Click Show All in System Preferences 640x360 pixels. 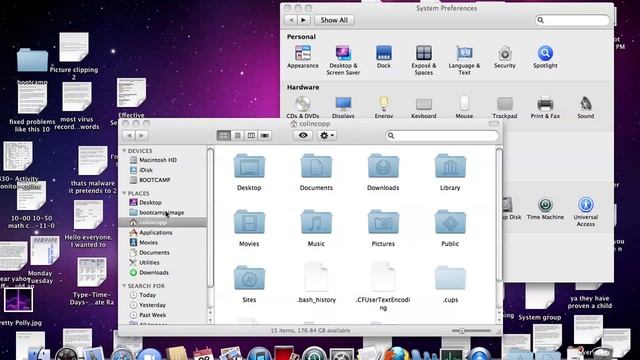(x=334, y=20)
